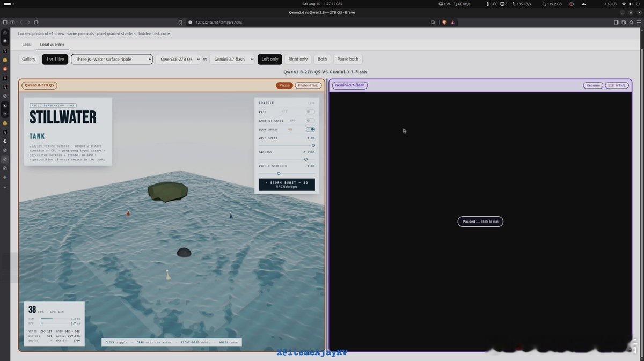
Task: Open the browser hamburger menu
Action: pos(638,23)
